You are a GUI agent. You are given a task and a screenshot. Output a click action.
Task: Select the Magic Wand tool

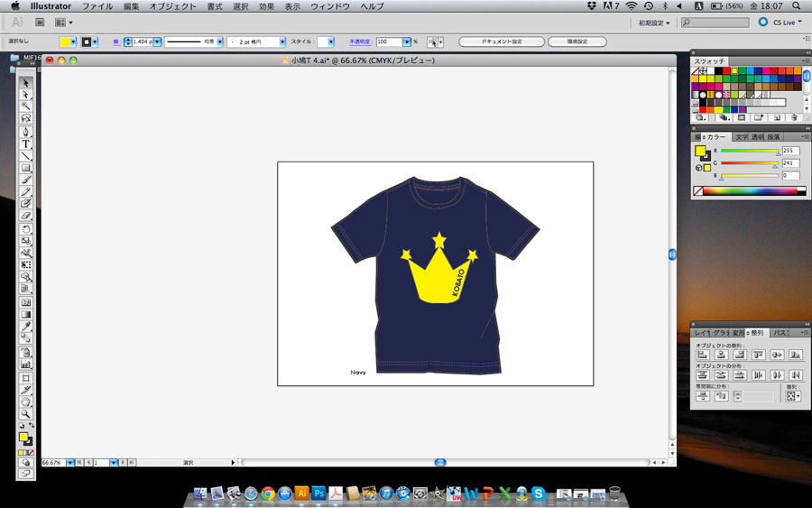25,106
